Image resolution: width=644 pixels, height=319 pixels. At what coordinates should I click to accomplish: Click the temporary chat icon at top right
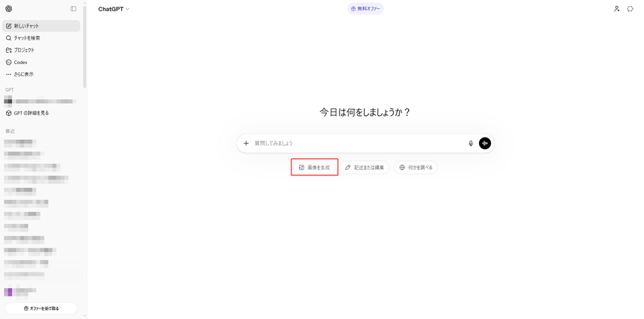(x=630, y=8)
